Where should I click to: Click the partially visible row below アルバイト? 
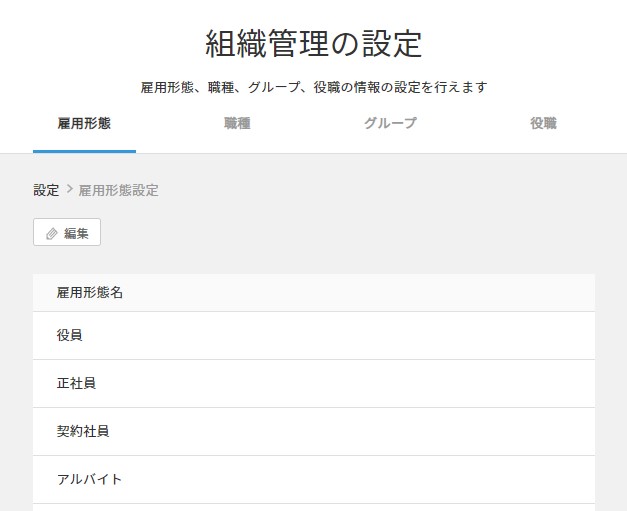click(313, 507)
